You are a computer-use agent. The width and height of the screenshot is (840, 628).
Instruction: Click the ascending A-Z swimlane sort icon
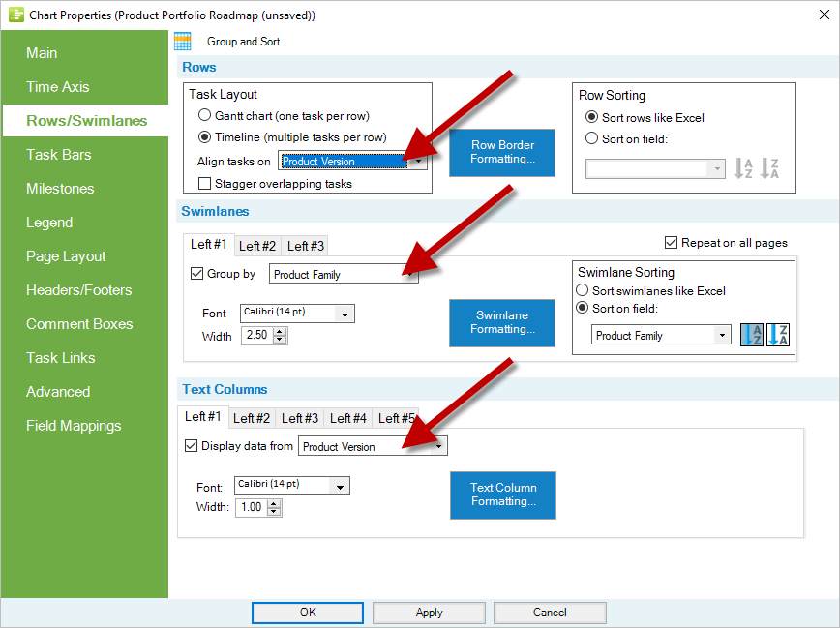click(752, 335)
